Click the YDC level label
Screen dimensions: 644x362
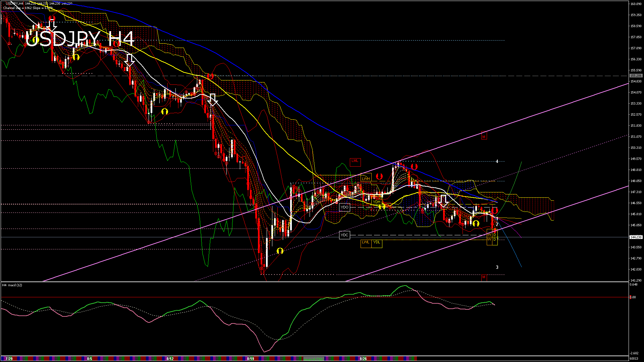pyautogui.click(x=344, y=235)
